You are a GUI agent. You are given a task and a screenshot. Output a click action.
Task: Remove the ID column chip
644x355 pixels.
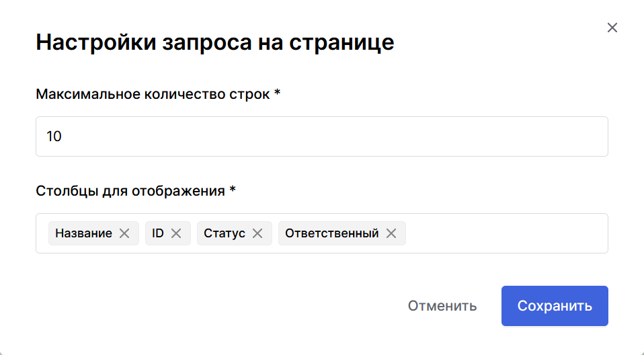[x=176, y=233]
